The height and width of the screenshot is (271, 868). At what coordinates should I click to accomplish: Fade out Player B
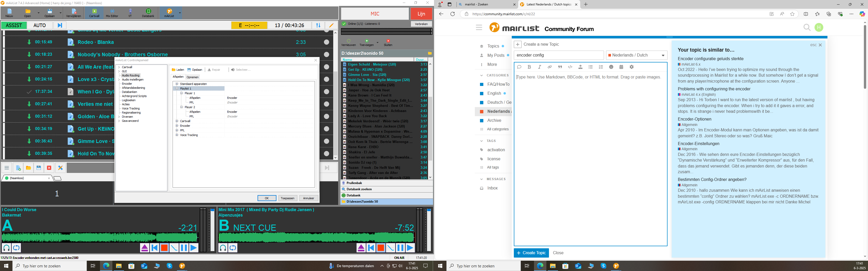click(391, 248)
